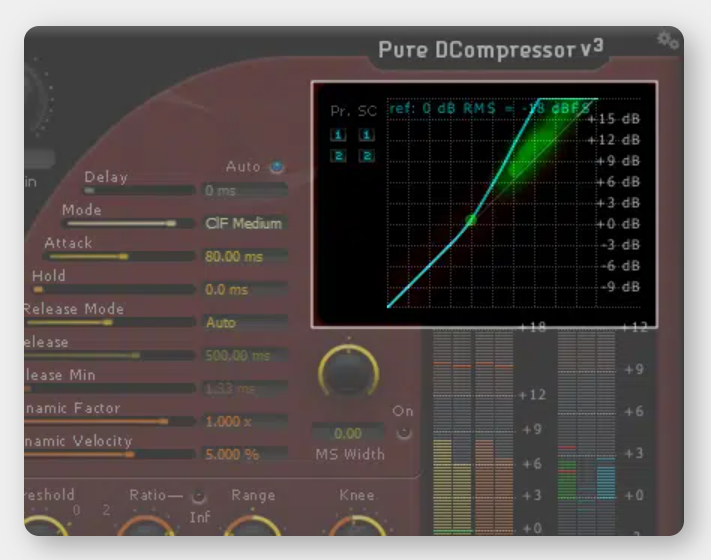Viewport: 711px width, 560px height.
Task: Click the Release Mode slider
Action: [110, 322]
